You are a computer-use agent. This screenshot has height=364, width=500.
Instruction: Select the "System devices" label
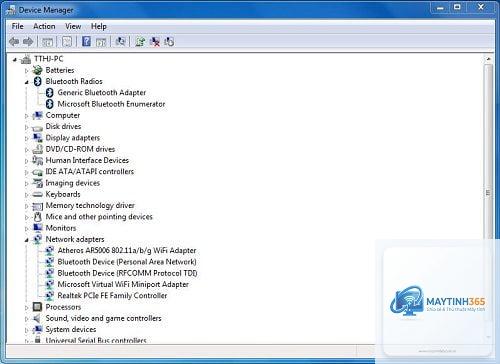coord(71,329)
